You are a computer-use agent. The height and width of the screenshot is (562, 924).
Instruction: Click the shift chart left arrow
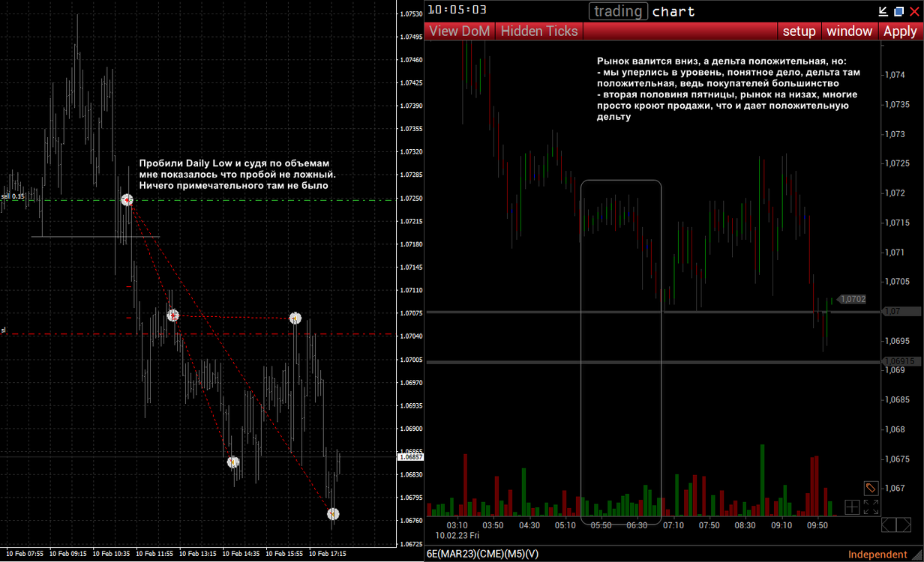(889, 524)
